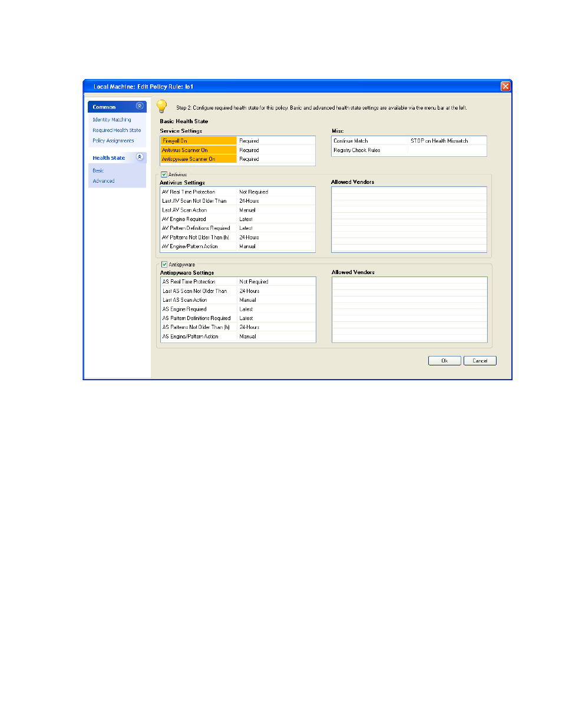Confirm with the Ok button
The image size is (562, 728).
[x=444, y=361]
